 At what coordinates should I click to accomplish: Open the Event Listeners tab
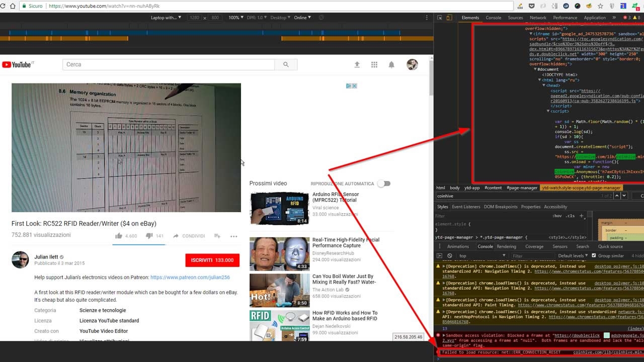466,207
